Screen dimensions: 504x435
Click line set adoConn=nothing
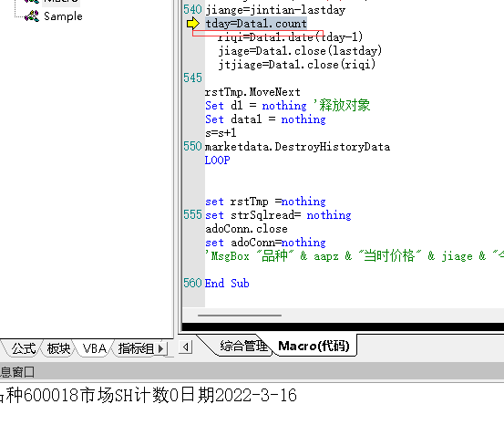pyautogui.click(x=265, y=243)
